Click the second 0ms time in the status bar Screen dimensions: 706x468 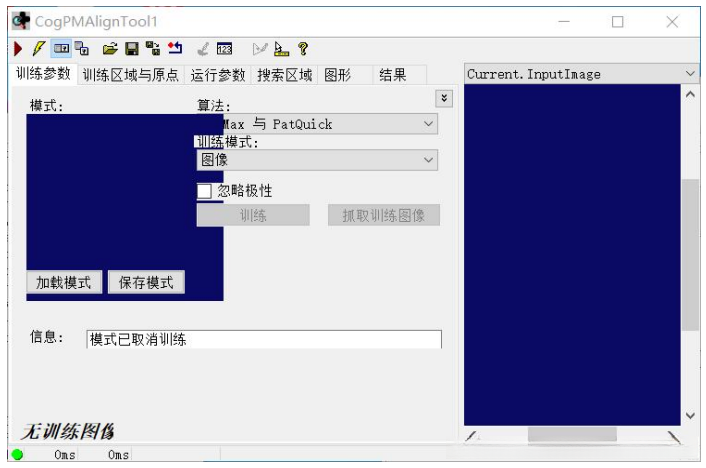pos(118,454)
